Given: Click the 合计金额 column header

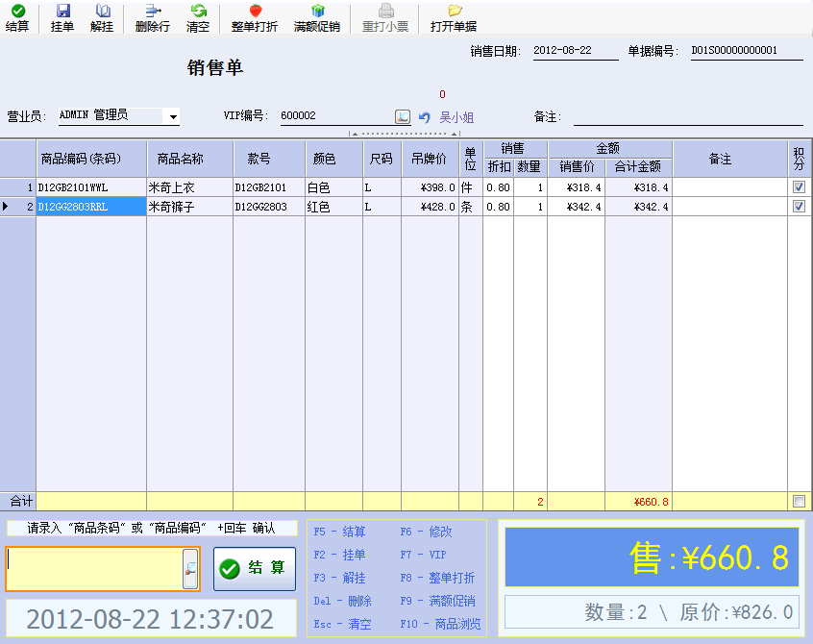Looking at the screenshot, I should click(639, 166).
